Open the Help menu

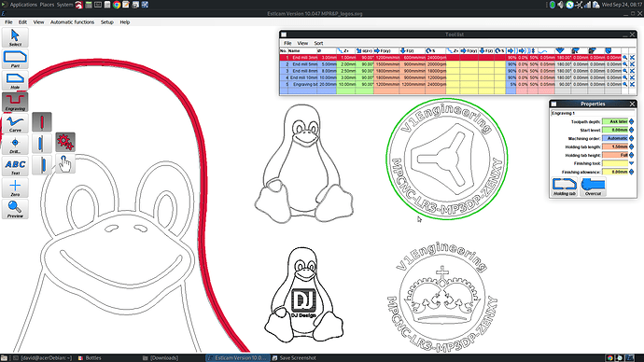coord(125,22)
